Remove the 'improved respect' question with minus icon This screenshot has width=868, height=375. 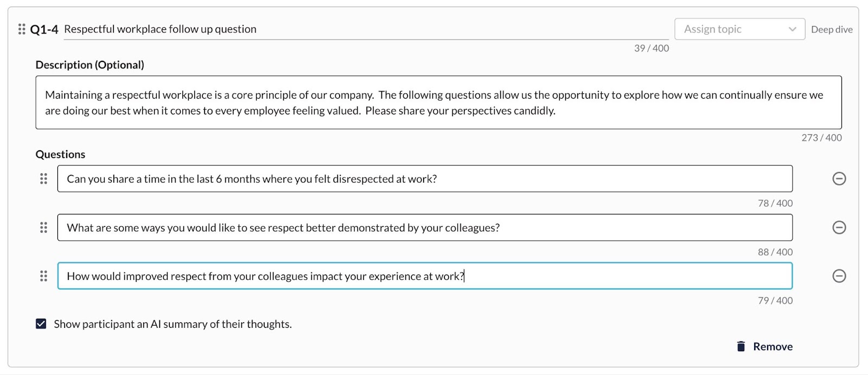(x=839, y=276)
